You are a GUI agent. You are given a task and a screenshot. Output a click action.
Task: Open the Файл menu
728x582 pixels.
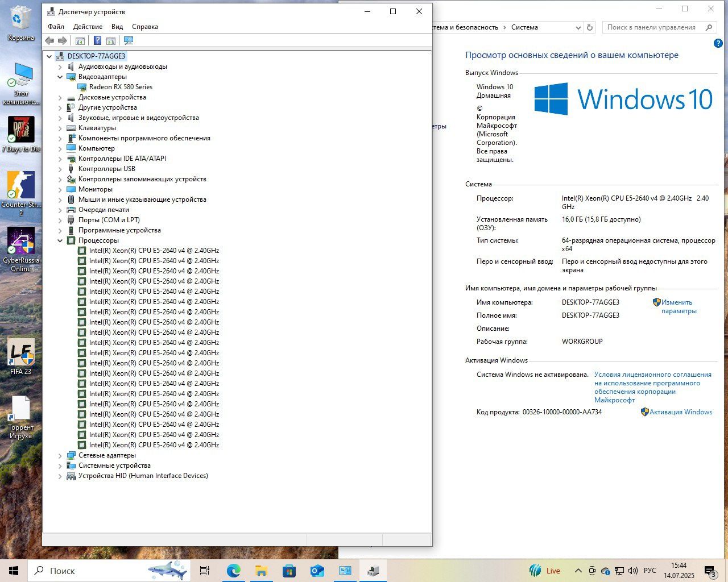[56, 27]
